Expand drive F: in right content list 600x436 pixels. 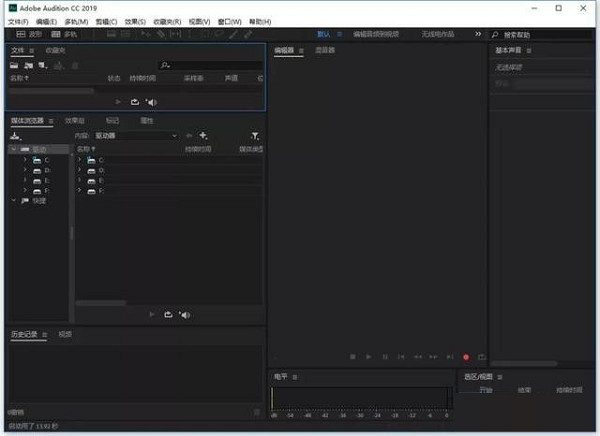tap(79, 190)
